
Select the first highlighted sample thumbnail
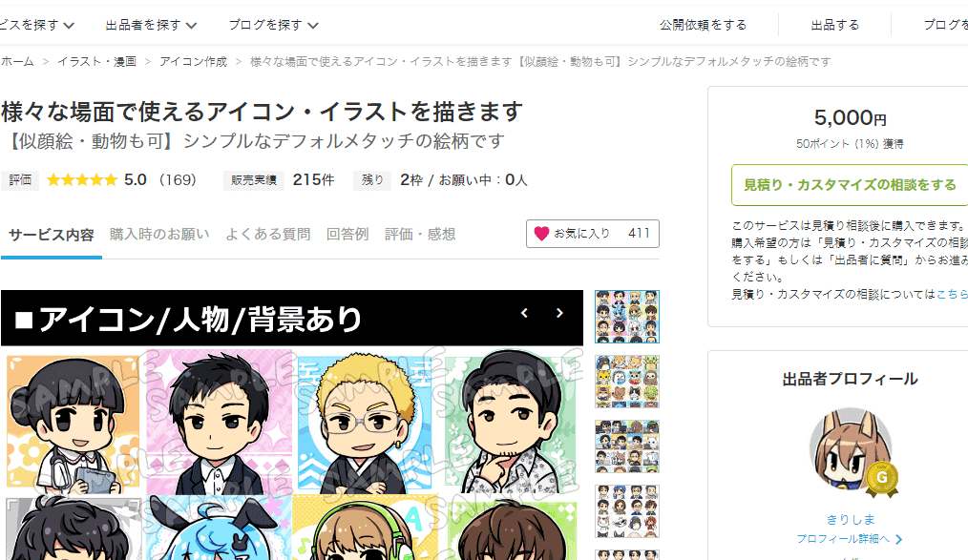click(x=626, y=317)
